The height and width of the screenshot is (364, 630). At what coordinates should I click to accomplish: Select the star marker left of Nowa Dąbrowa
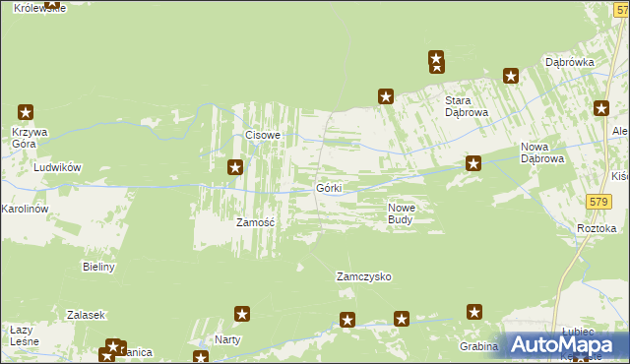473,163
